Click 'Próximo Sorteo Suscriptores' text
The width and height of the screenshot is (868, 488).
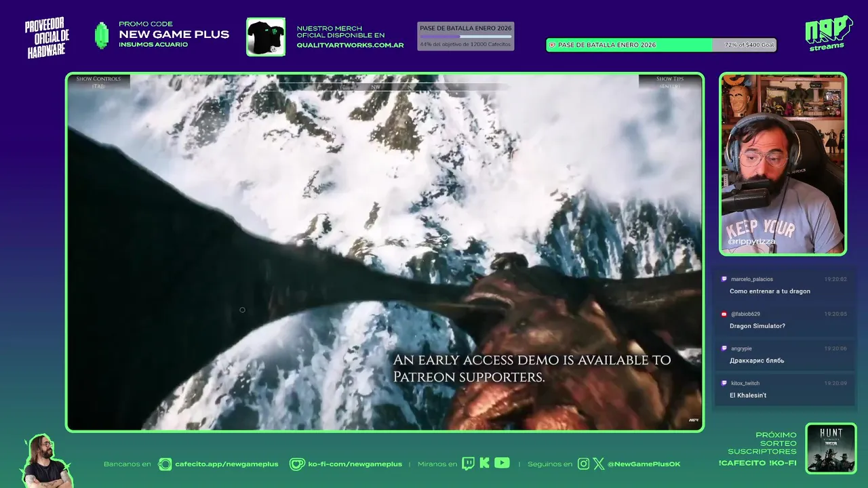click(x=762, y=443)
